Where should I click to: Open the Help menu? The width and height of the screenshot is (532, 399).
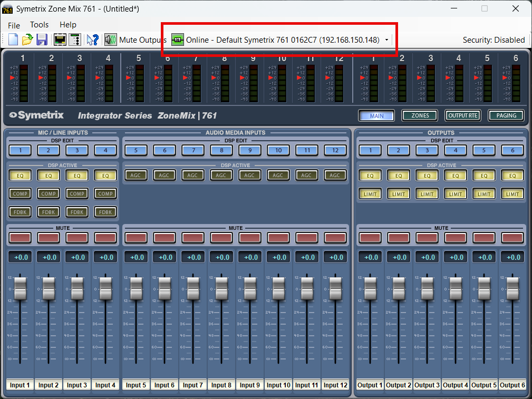point(68,25)
